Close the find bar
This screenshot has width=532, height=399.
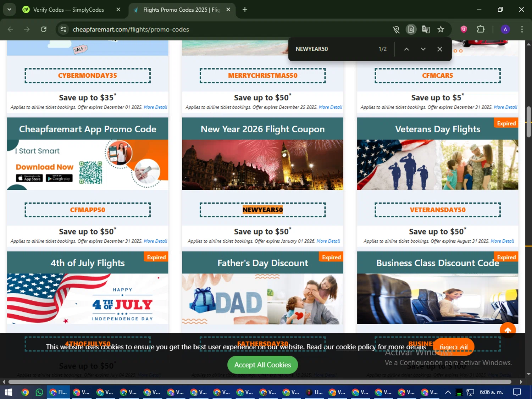[440, 49]
